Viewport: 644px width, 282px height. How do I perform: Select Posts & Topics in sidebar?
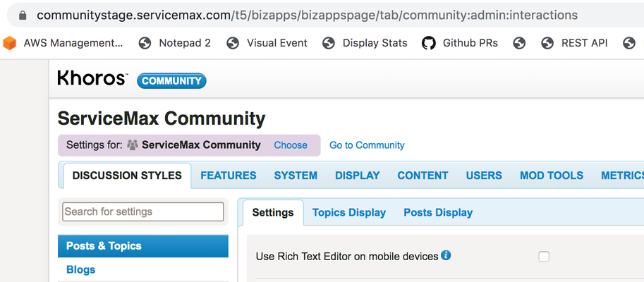click(143, 246)
